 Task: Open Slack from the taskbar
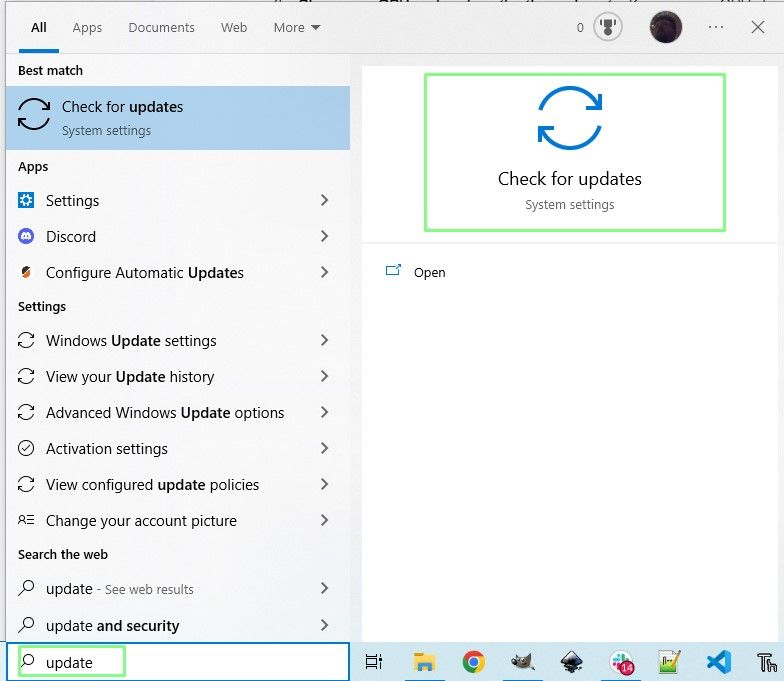point(621,662)
